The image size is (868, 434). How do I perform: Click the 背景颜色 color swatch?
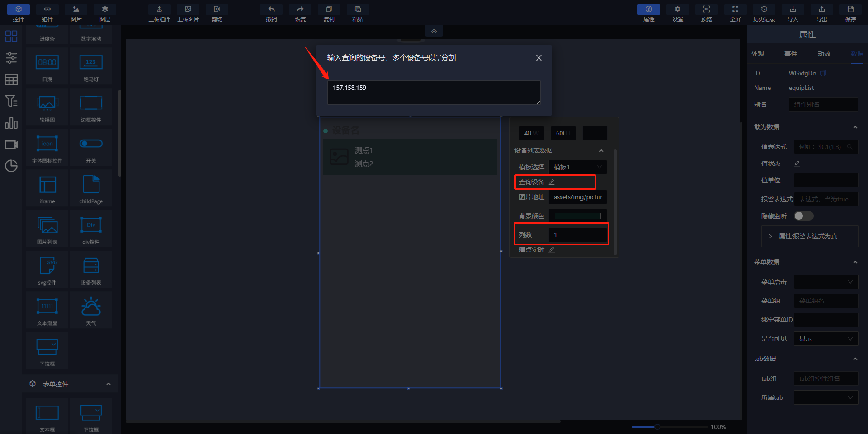pyautogui.click(x=577, y=216)
